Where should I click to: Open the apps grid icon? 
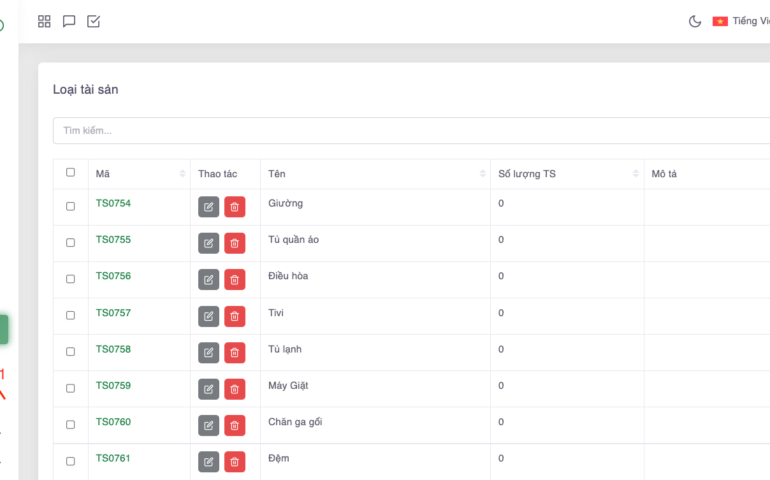[44, 21]
